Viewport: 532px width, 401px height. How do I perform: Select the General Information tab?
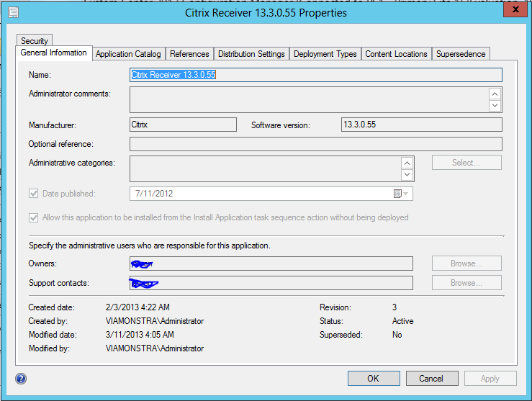(53, 53)
